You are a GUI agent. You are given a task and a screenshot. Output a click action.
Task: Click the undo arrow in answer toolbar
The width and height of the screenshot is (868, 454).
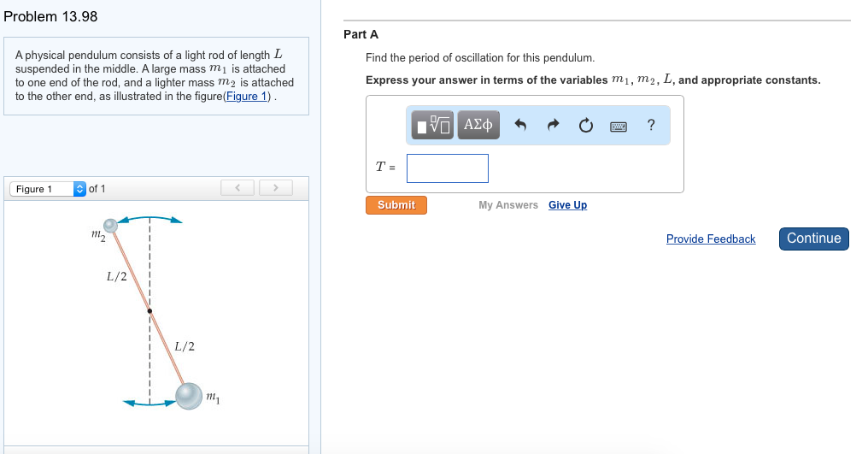[x=520, y=126]
